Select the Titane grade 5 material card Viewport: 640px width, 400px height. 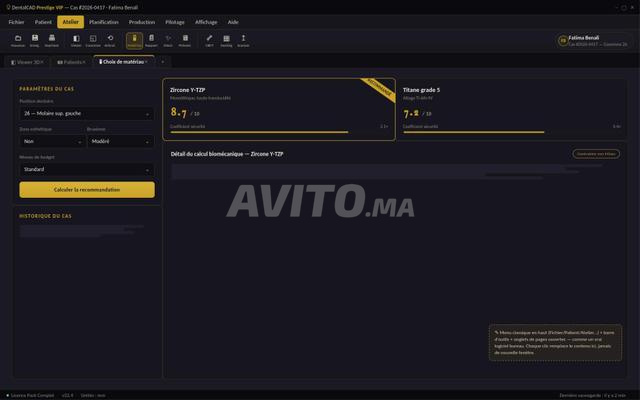[x=511, y=109]
